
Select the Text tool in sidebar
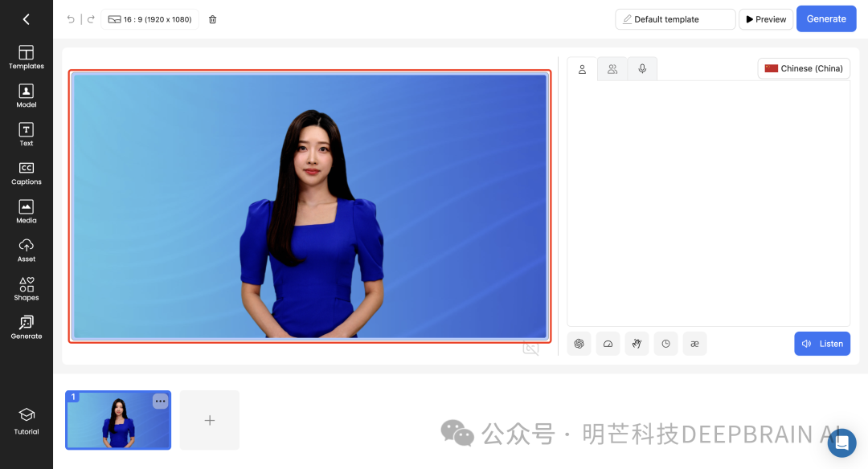pos(26,134)
